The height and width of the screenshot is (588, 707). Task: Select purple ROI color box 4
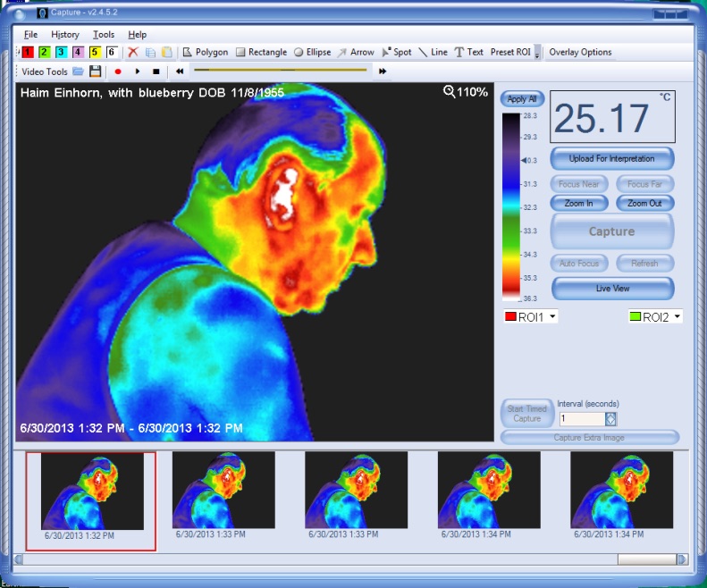[78, 53]
